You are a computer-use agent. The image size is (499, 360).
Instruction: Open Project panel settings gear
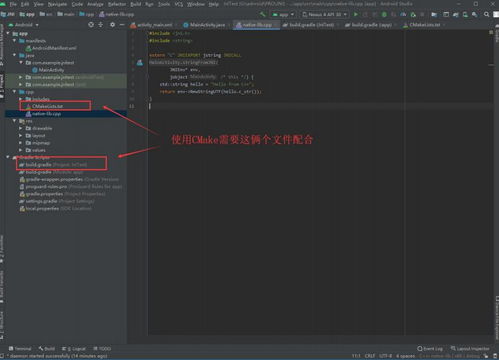coord(112,25)
